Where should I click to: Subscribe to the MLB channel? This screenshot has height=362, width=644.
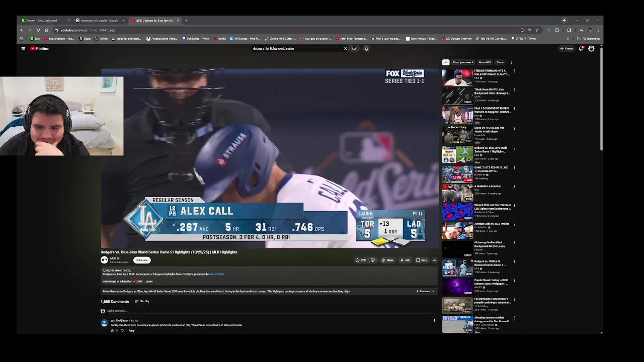[142, 260]
